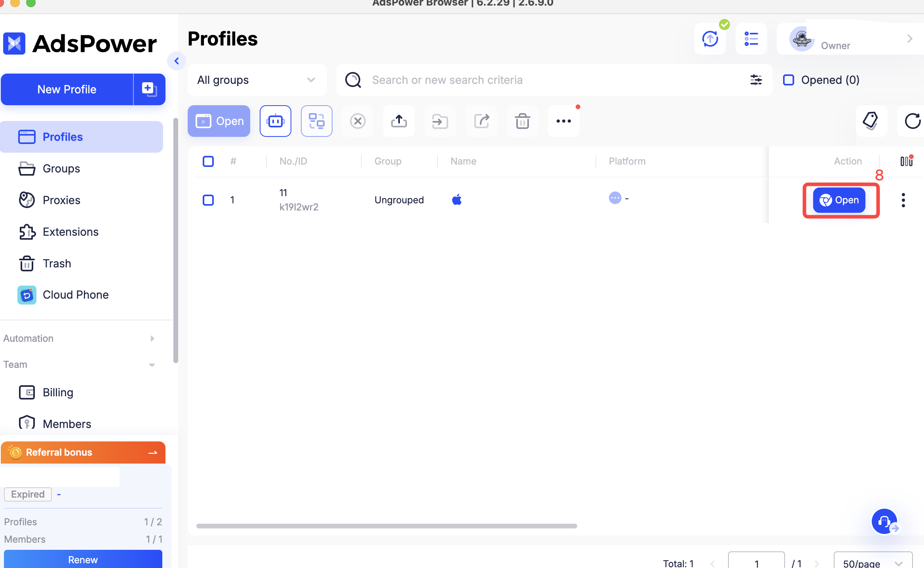Open the All groups dropdown
924x568 pixels.
coord(257,80)
